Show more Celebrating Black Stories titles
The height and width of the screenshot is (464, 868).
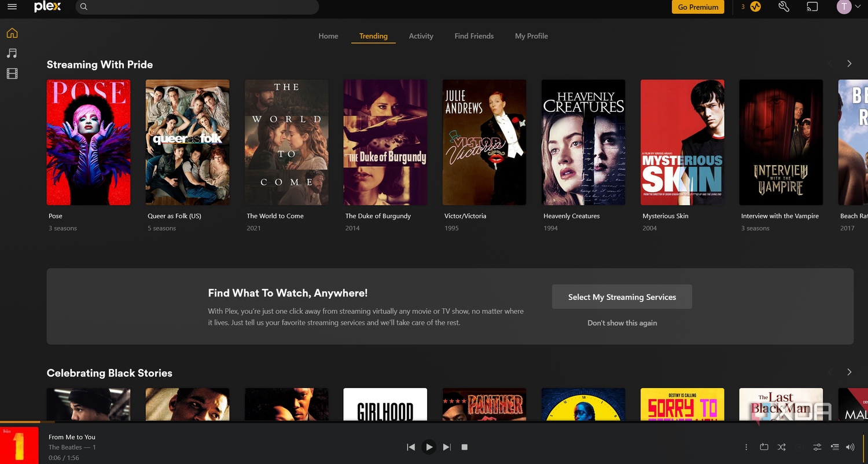[x=849, y=372]
